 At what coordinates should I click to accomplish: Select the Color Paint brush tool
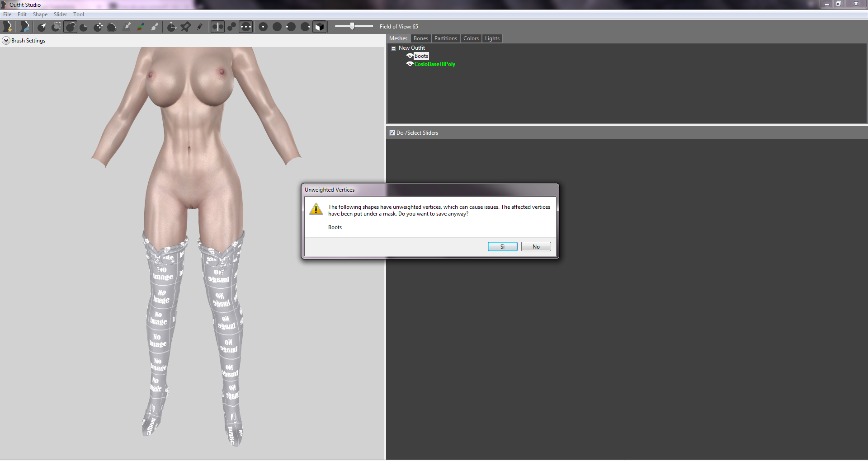coord(141,27)
